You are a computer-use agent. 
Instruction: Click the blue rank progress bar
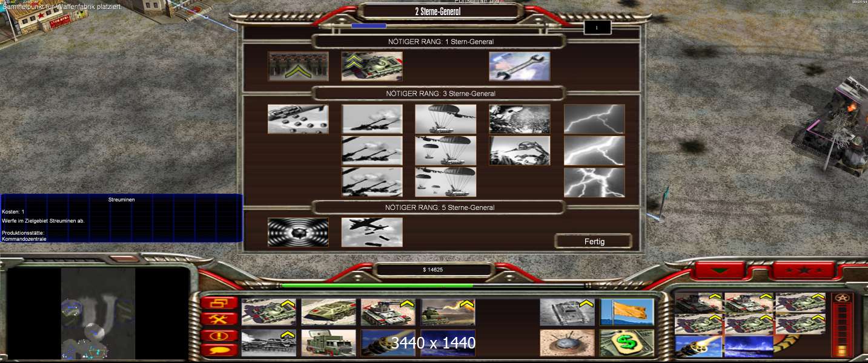click(368, 26)
